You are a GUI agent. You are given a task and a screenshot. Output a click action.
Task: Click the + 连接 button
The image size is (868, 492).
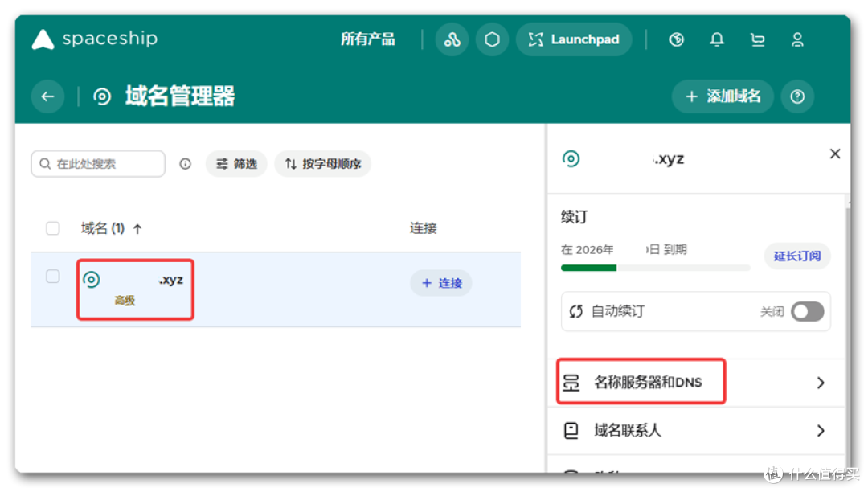[441, 283]
